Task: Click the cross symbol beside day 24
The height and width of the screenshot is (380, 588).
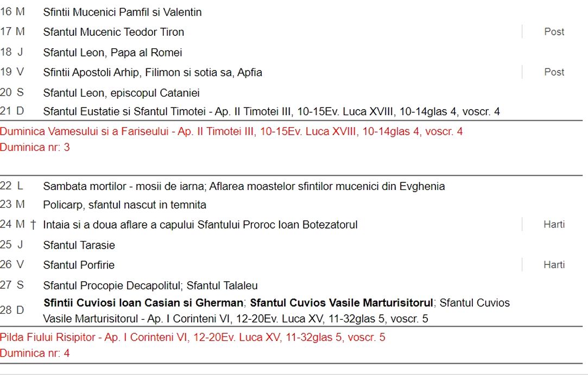Action: (x=33, y=225)
